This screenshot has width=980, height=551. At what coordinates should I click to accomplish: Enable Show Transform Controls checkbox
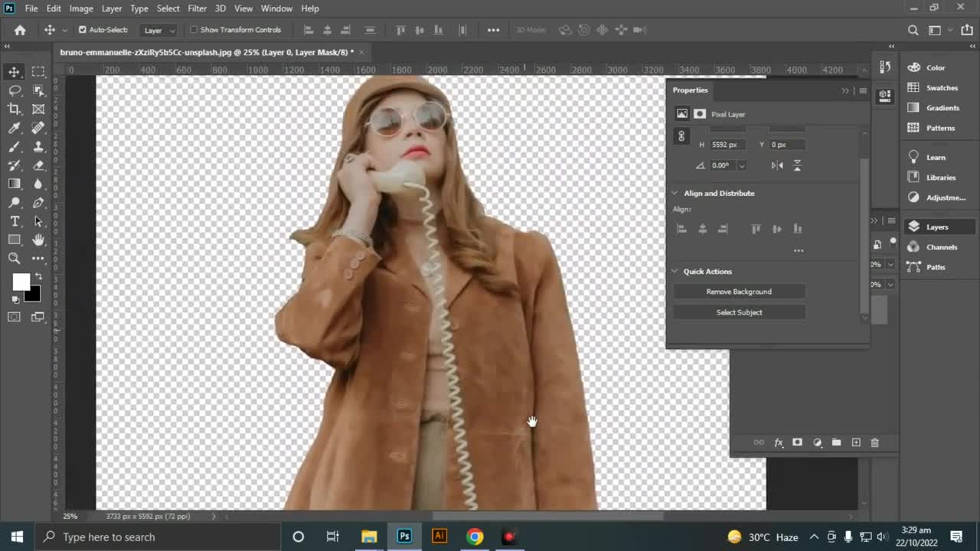point(194,30)
